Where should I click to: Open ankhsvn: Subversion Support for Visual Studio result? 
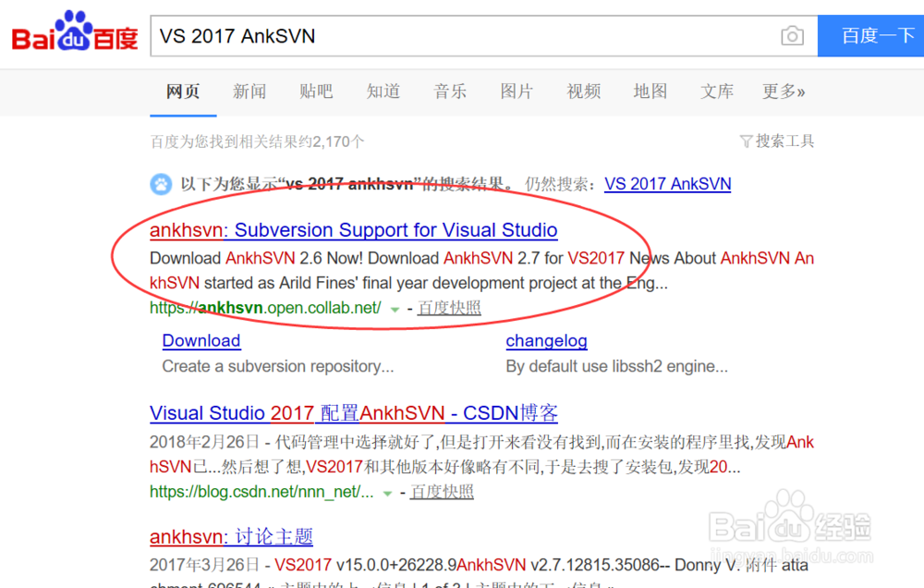click(354, 230)
